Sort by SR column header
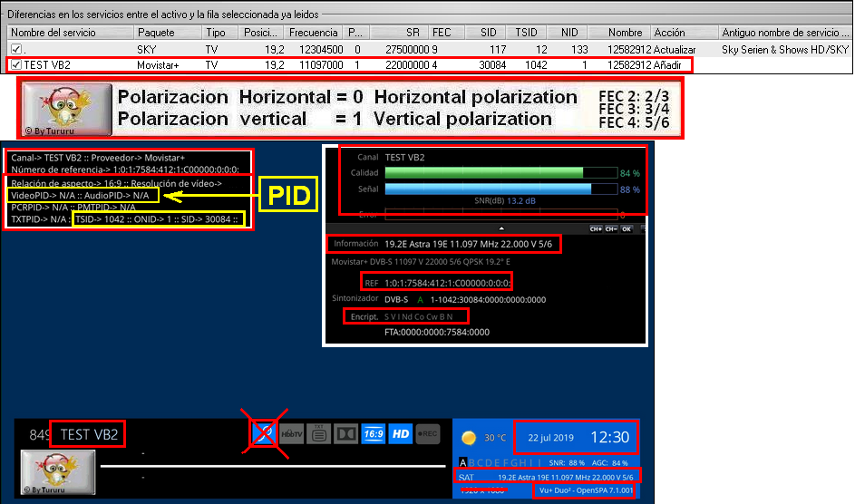This screenshot has width=855, height=504. click(399, 33)
